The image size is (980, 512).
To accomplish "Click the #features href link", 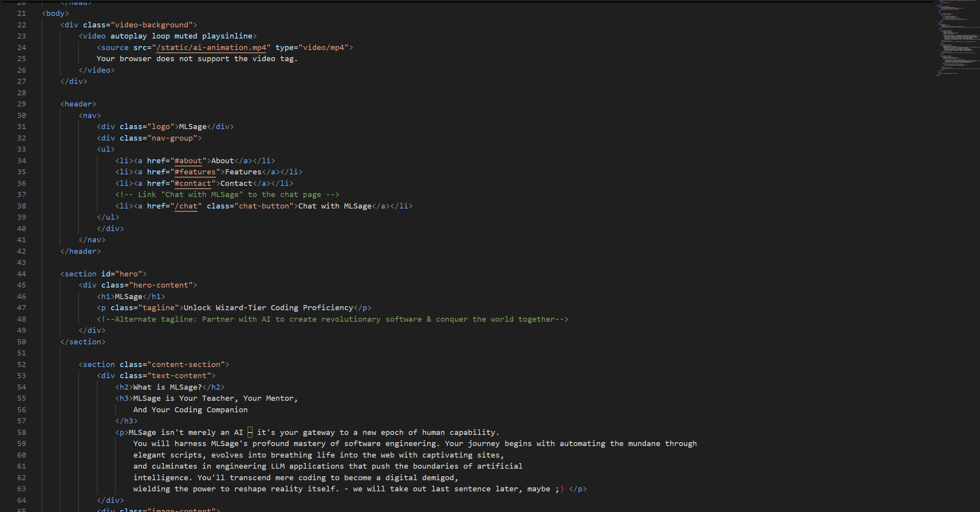I will 195,172.
